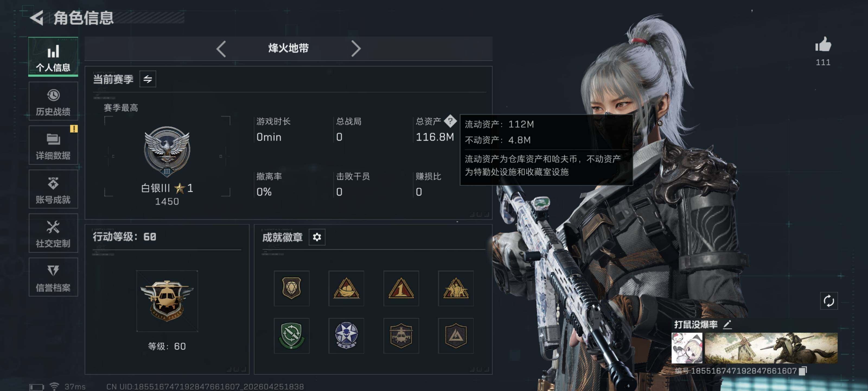The image size is (868, 391).
Task: Open the 信誉档案 section
Action: tap(53, 277)
